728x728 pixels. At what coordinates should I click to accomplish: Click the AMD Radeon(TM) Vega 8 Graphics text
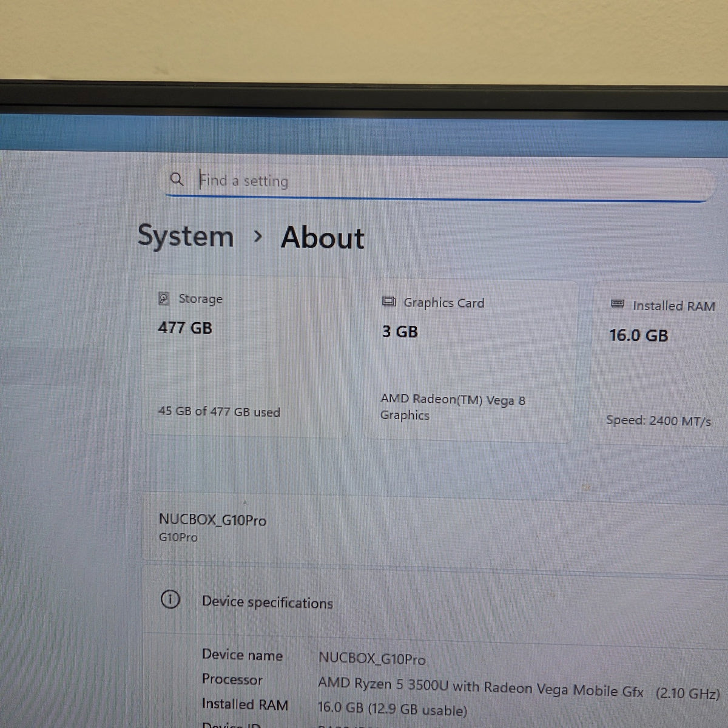click(x=453, y=407)
